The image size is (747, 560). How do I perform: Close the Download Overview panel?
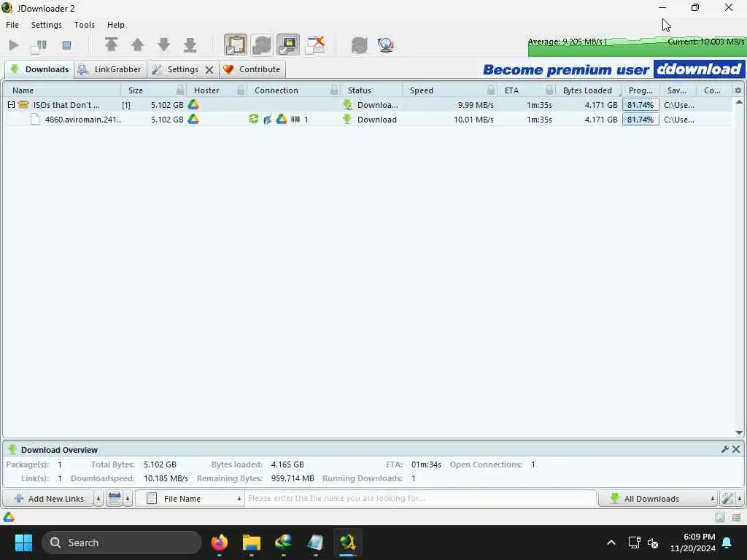tap(736, 449)
